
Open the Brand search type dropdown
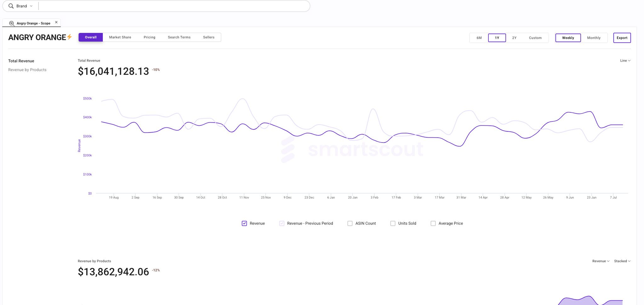coord(24,6)
